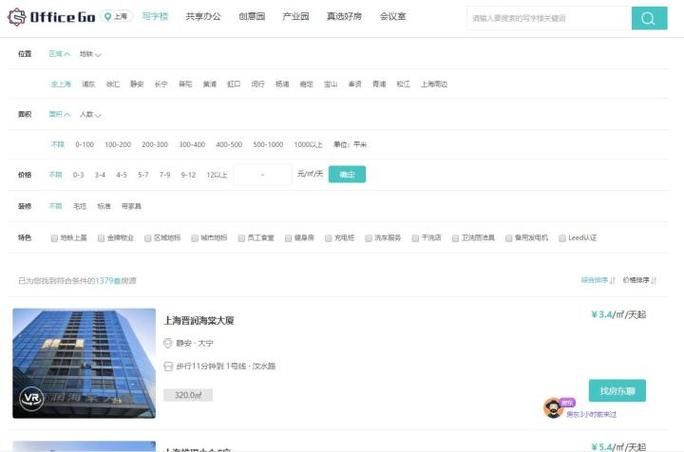Pick the 0-100 area range
This screenshot has height=452, width=684.
tap(85, 144)
